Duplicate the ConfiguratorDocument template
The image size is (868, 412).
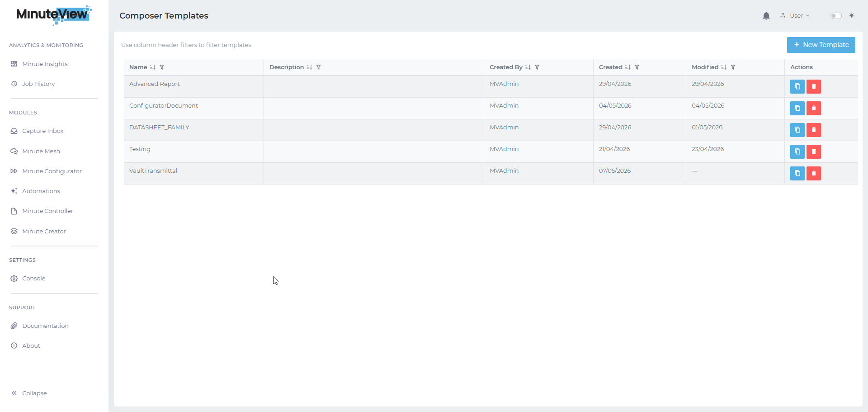(x=797, y=108)
